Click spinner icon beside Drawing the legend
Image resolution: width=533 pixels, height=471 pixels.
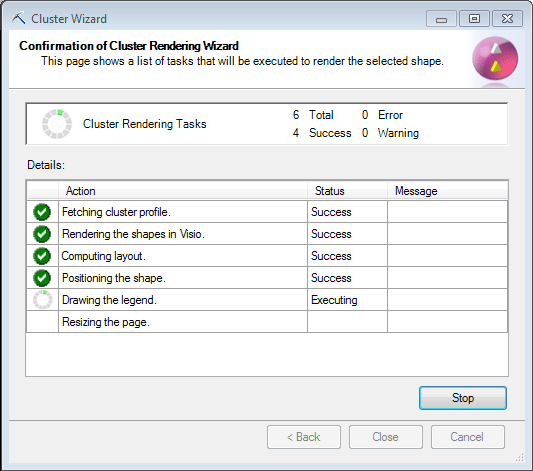point(42,300)
